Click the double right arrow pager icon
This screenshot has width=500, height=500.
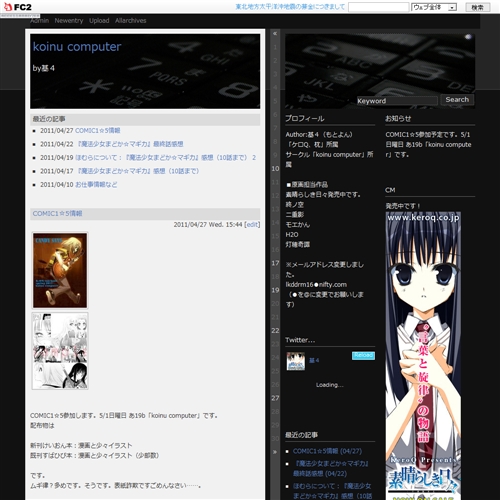275,452
